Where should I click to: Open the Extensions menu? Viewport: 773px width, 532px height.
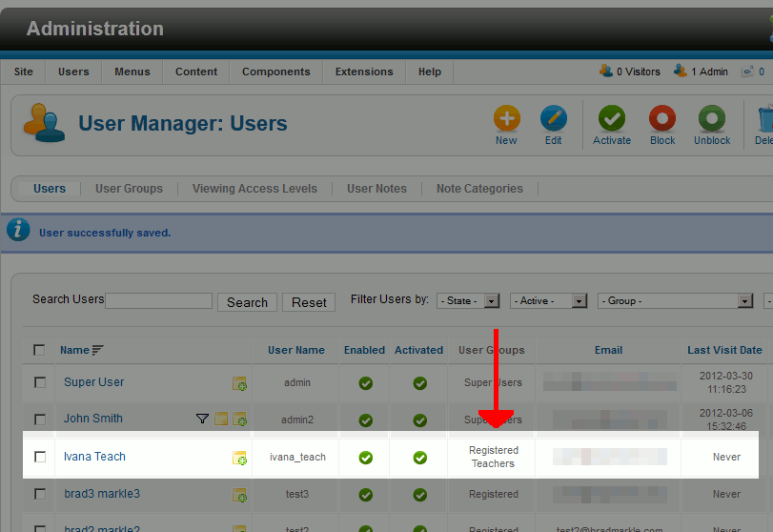[364, 72]
